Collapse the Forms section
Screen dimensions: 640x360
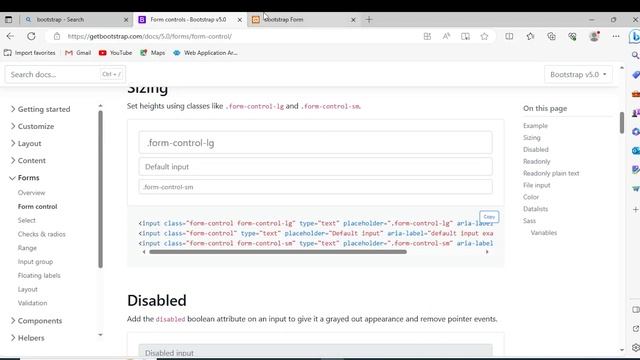pyautogui.click(x=24, y=178)
